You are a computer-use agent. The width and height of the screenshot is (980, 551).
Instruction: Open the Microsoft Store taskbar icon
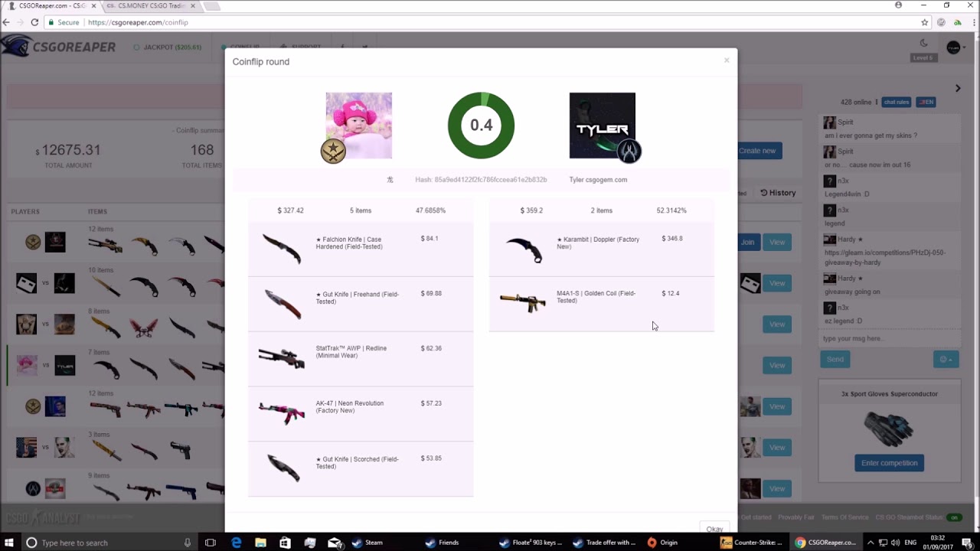[x=285, y=543]
